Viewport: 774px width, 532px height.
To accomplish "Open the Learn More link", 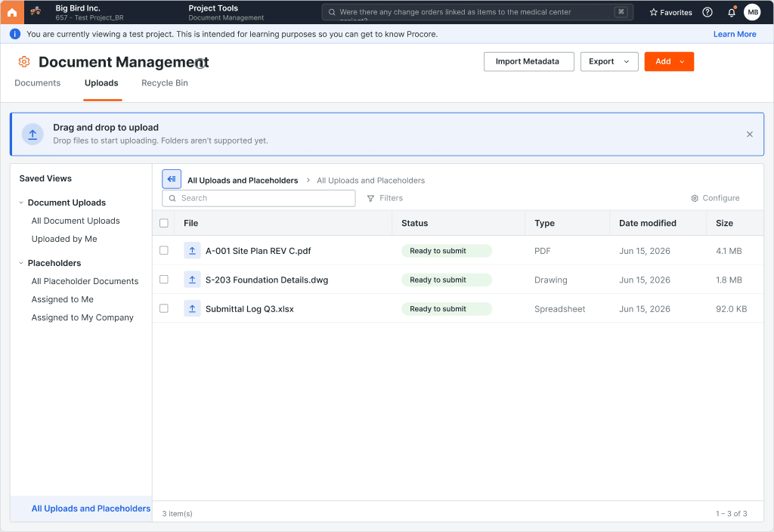I will (x=735, y=34).
